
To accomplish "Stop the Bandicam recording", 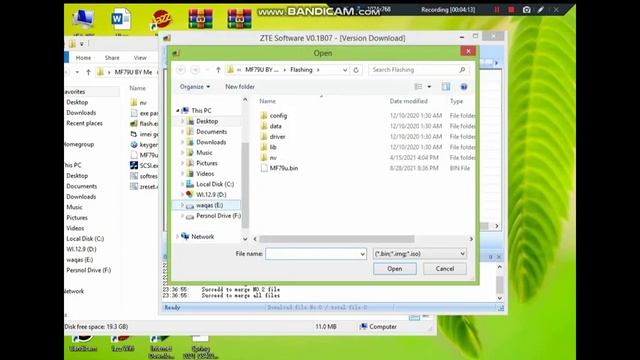I will (x=511, y=9).
